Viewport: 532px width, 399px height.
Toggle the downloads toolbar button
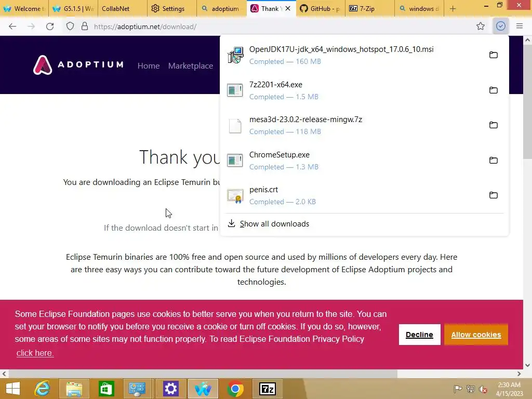501,26
